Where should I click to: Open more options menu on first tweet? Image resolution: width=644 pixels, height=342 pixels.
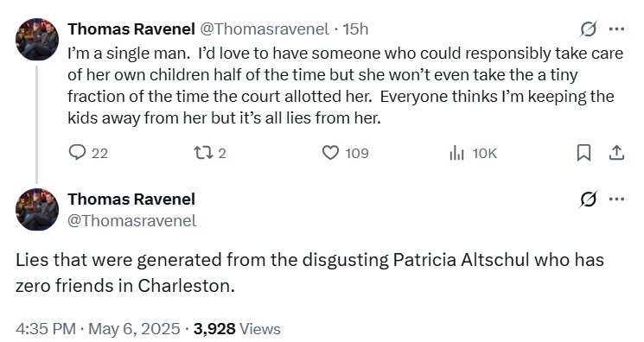coord(616,29)
